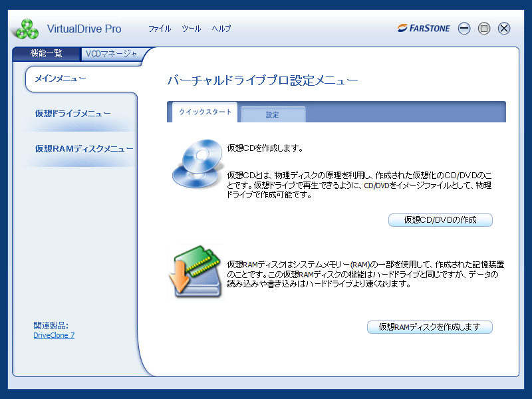532x399 pixels.
Task: Select the 設定 tab
Action: coord(273,114)
